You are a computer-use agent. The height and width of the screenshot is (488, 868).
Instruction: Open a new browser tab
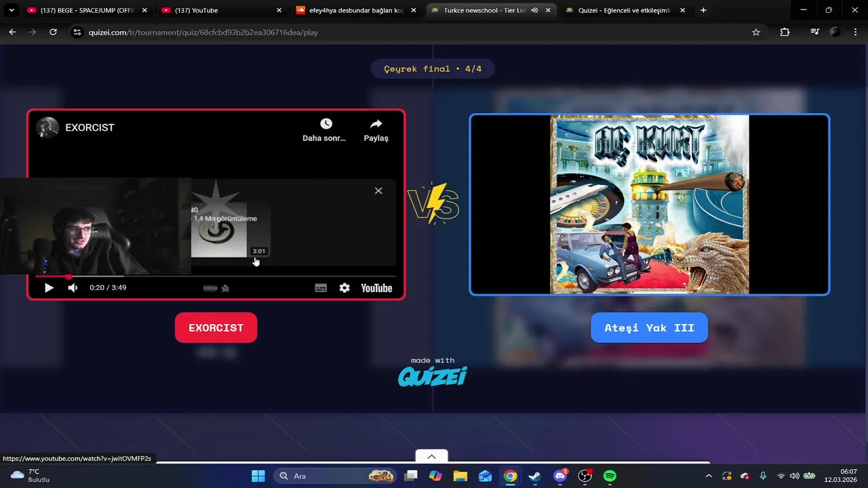[703, 10]
